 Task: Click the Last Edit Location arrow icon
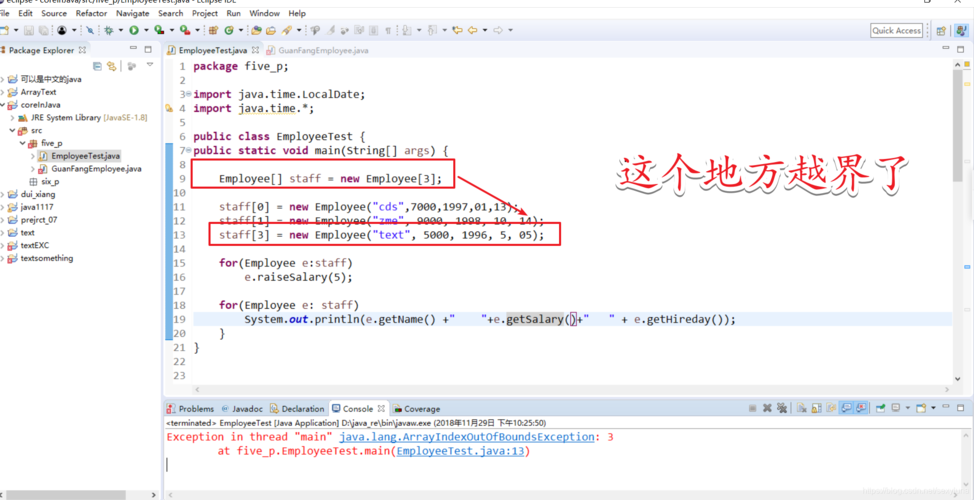tap(458, 30)
